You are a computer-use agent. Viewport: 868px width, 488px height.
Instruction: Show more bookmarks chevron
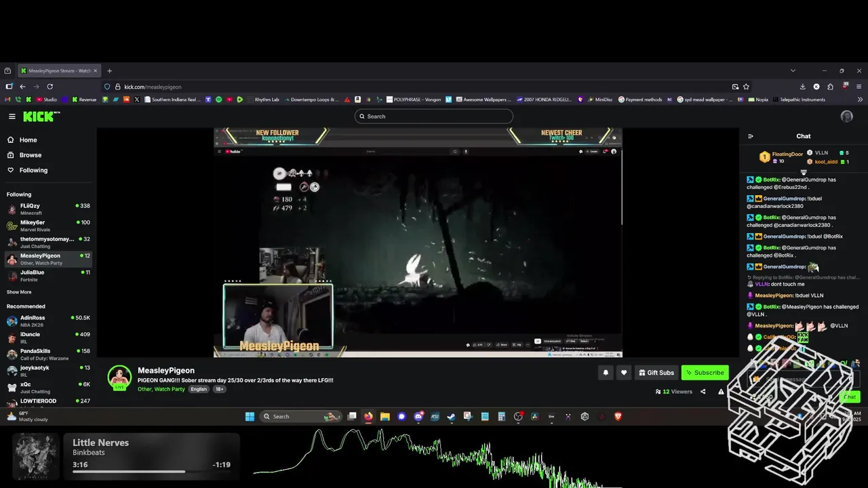coord(860,100)
